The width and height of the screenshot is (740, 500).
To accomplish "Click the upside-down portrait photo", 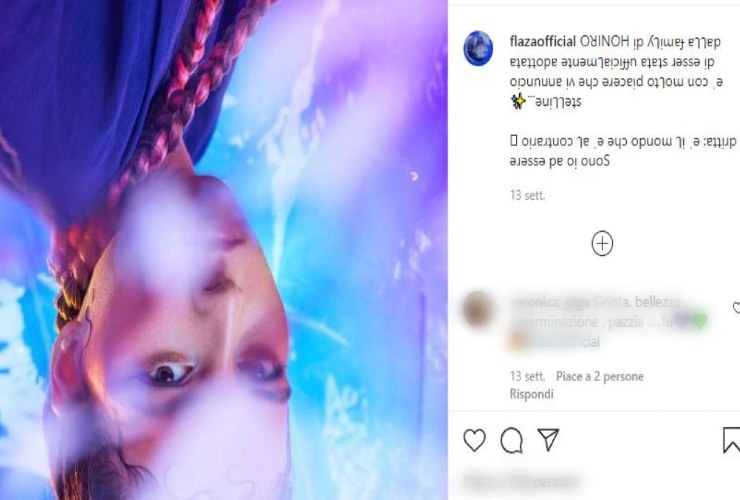I will 224,250.
